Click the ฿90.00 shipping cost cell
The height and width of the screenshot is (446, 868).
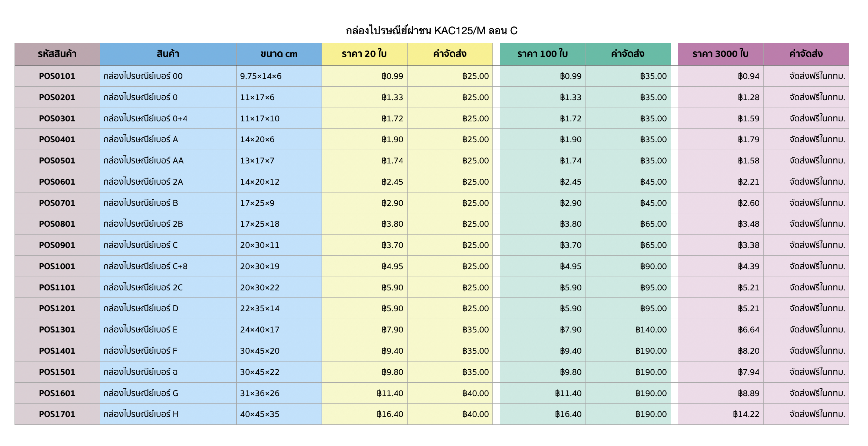[653, 266]
